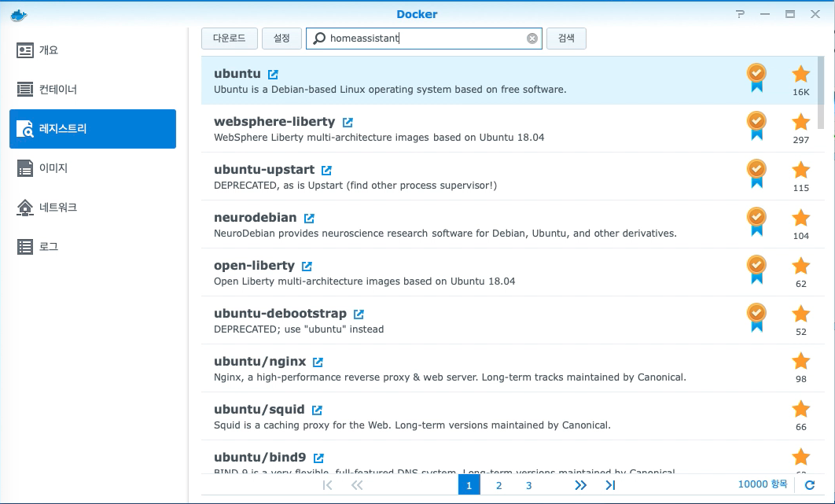
Task: Select the websphere-liberty image name
Action: coord(274,121)
